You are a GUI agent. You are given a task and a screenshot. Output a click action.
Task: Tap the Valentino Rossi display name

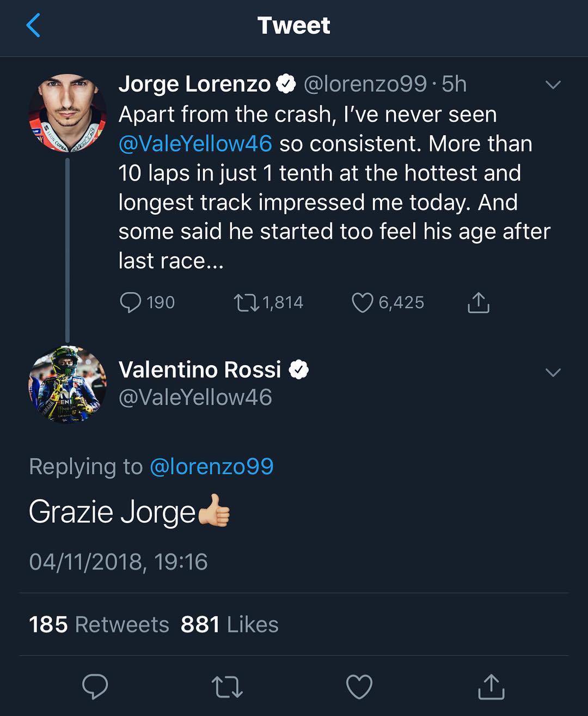[x=200, y=369]
